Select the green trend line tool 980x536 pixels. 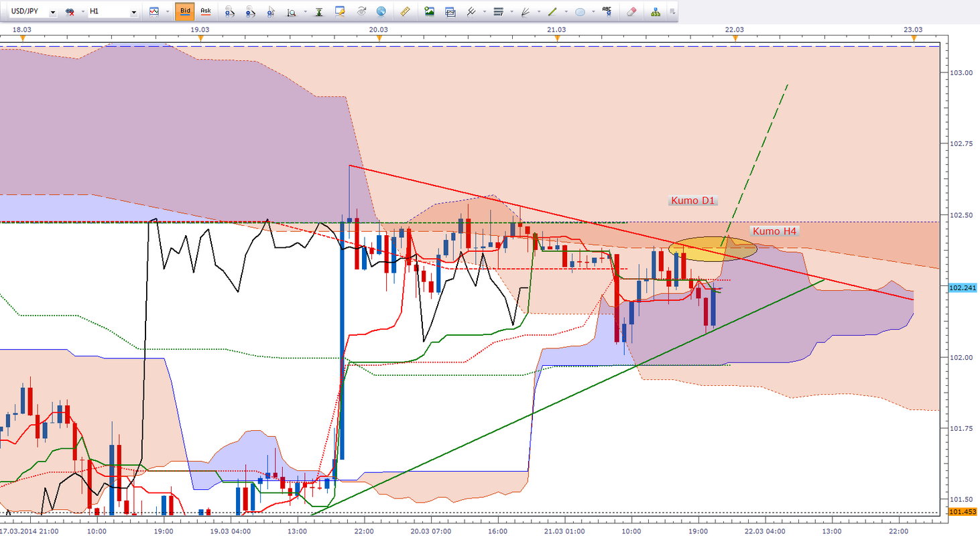coord(552,11)
